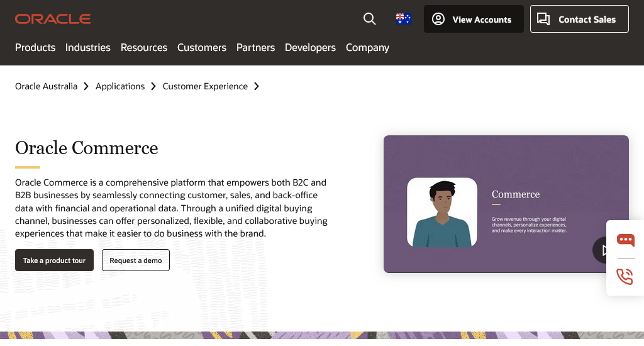Expand the Customers navigation menu
Screen dimensions: 644x346
coord(202,47)
